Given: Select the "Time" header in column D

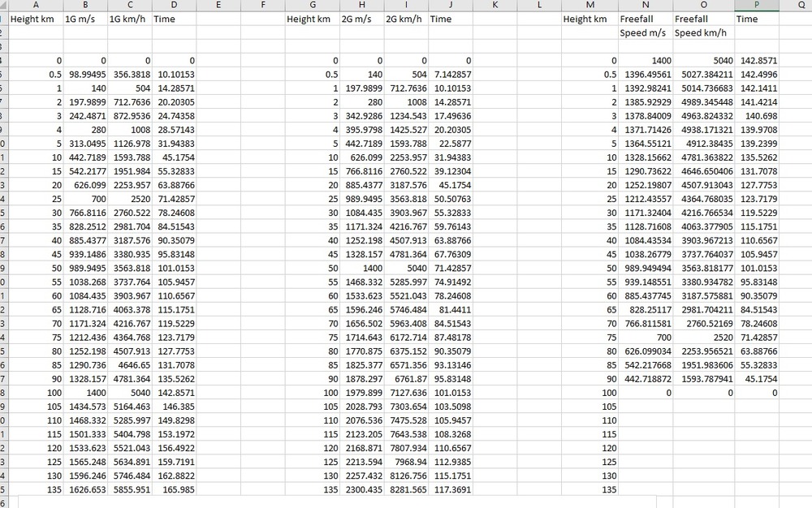Looking at the screenshot, I should tap(174, 19).
